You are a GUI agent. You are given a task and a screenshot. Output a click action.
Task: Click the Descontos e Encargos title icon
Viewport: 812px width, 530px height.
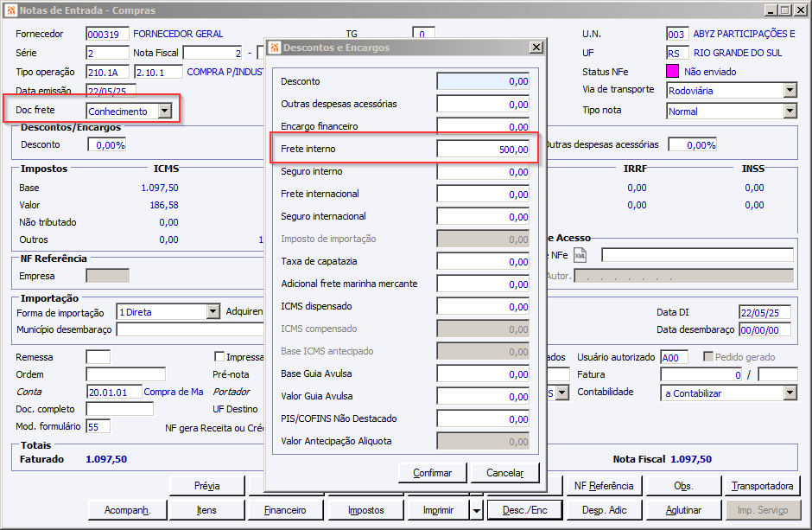(275, 48)
